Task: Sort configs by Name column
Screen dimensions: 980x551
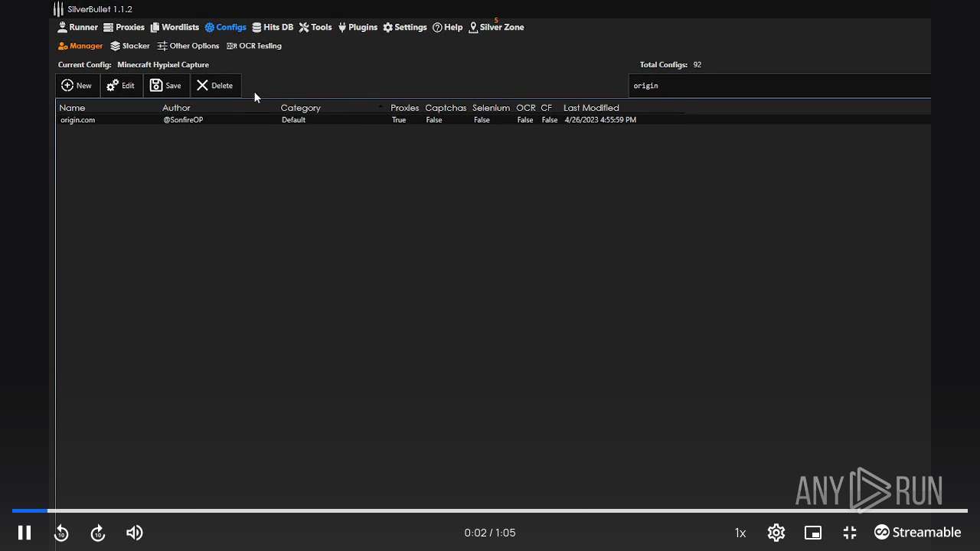Action: [x=72, y=108]
